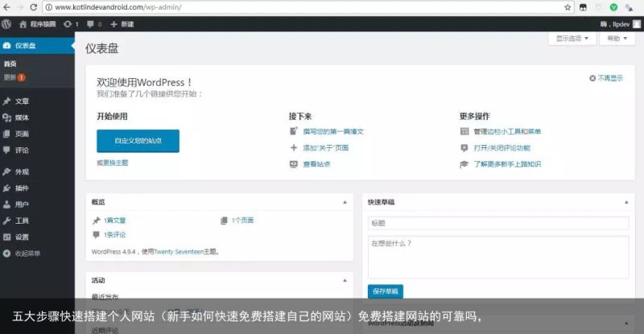Click the 添加“关于”页面 link

326,148
